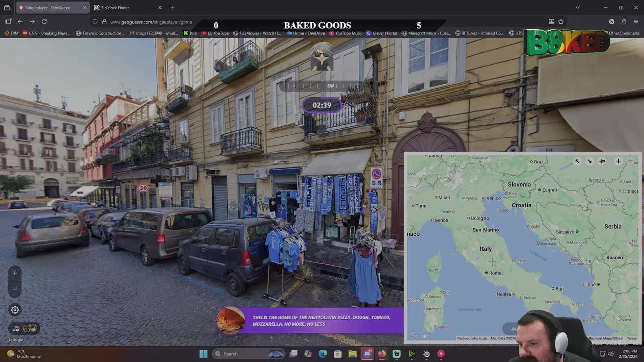Close the Singleplayer GeoGuessr tab

point(85,8)
